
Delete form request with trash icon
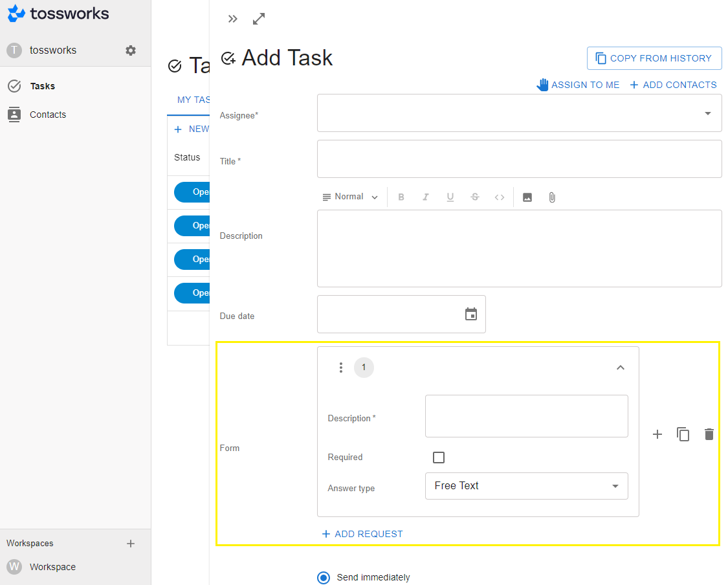pos(709,434)
